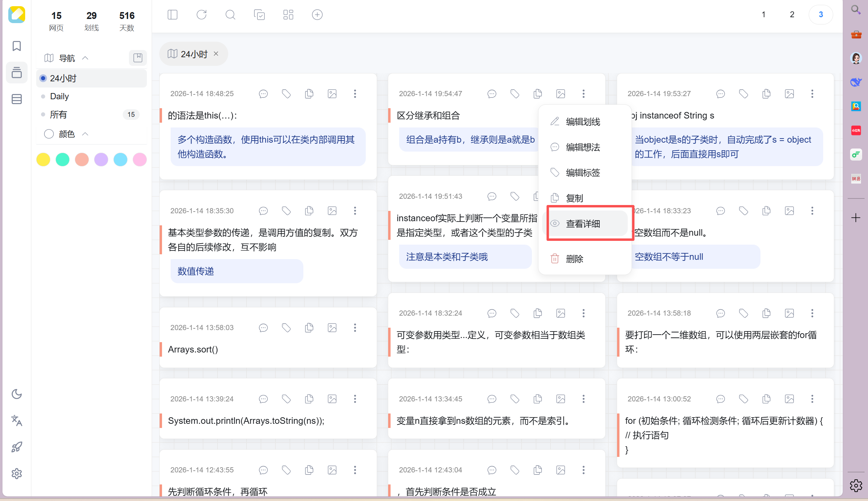Switch to grid layout view icon
Screen dimensions: 868x501
point(288,14)
